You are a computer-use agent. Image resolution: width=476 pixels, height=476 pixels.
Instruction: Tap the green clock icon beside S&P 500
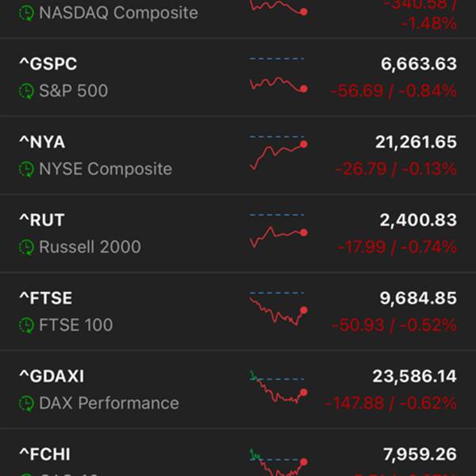28,91
